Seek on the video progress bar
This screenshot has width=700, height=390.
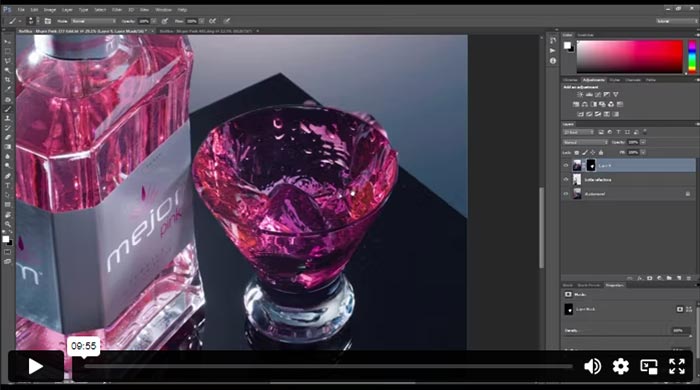coord(328,366)
